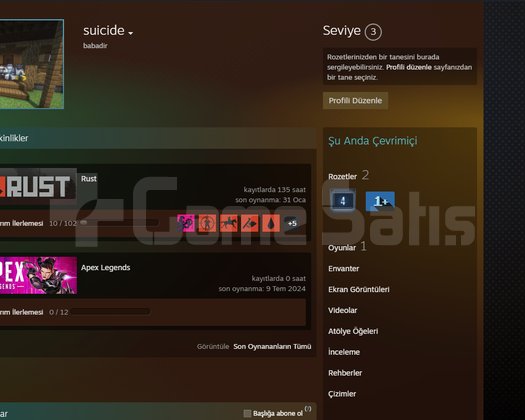The height and width of the screenshot is (420, 525).
Task: Open Son Oynananların Tümü link
Action: (x=272, y=346)
